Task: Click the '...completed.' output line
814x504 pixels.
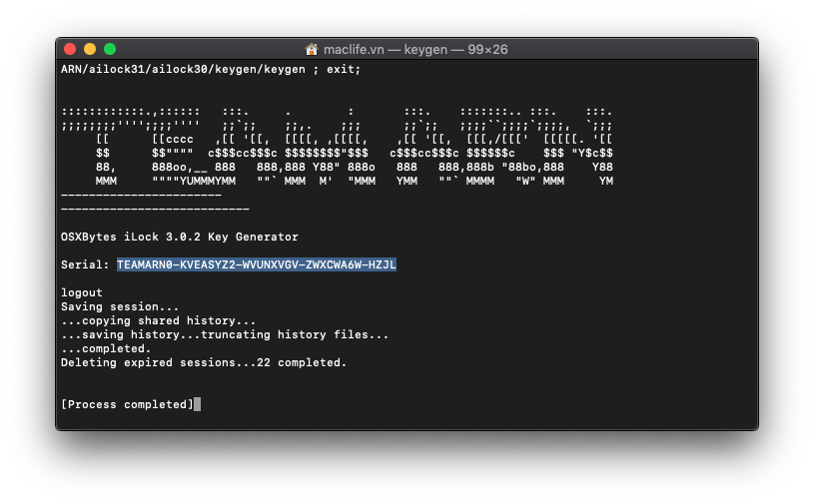Action: point(106,348)
